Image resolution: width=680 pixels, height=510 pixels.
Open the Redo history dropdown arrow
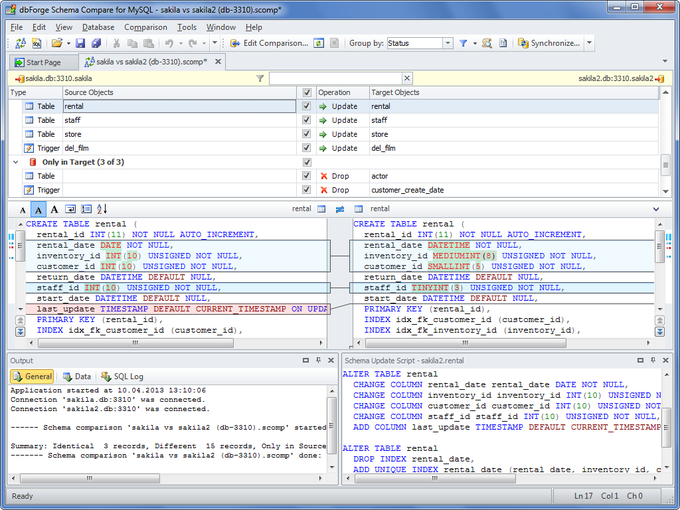click(x=205, y=43)
